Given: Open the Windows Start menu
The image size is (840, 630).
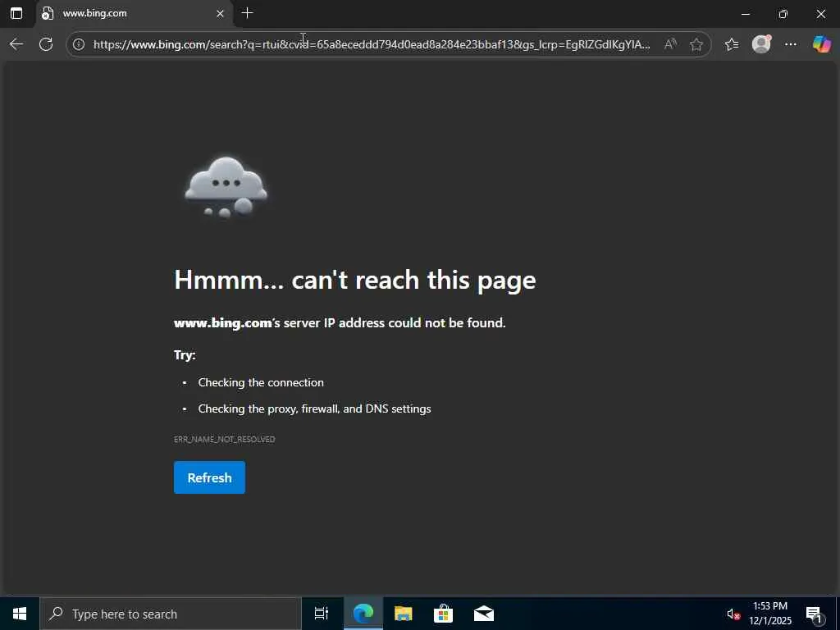Looking at the screenshot, I should 20,614.
